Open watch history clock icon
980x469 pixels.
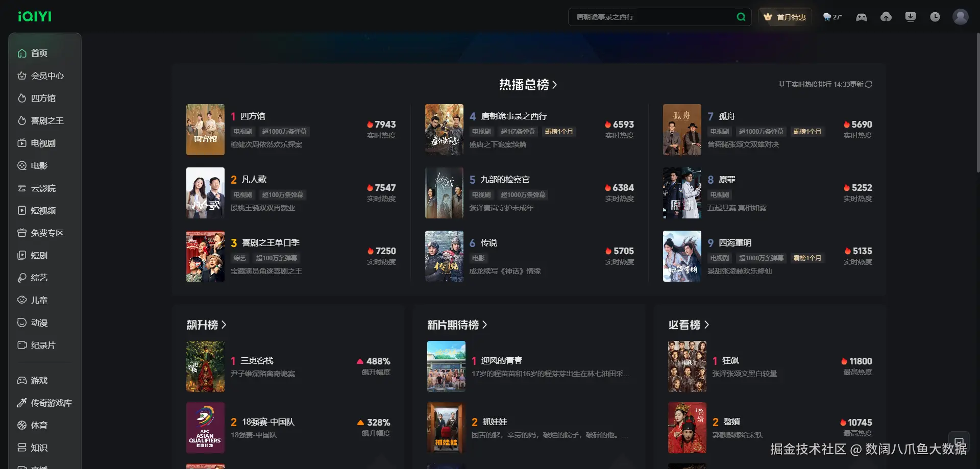pyautogui.click(x=935, y=17)
